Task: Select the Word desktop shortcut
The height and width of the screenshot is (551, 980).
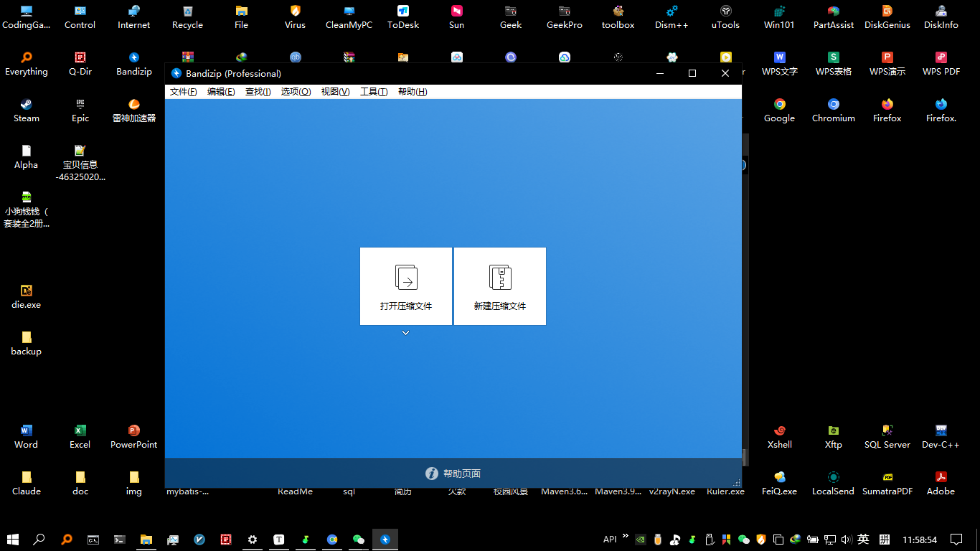Action: pyautogui.click(x=27, y=436)
